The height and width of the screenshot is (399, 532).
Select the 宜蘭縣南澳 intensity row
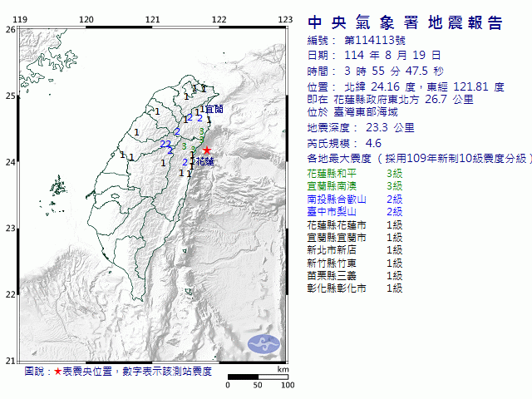[x=354, y=186]
